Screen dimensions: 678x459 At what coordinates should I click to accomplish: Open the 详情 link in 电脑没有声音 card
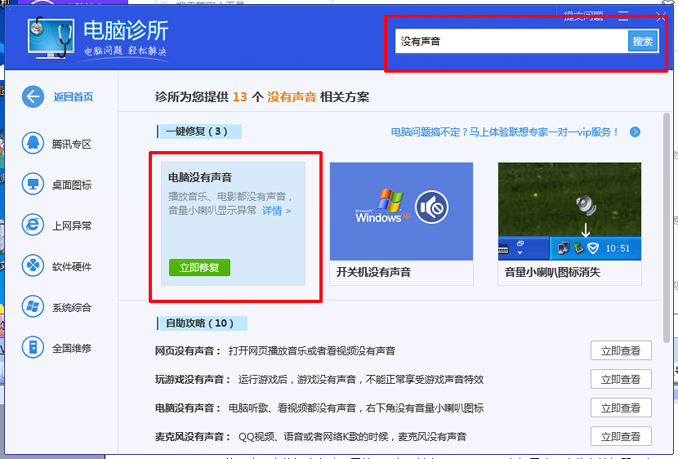point(276,211)
